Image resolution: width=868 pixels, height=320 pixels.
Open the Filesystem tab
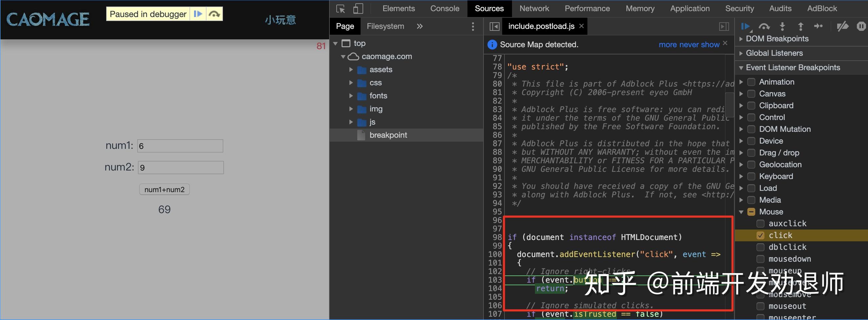pyautogui.click(x=385, y=26)
